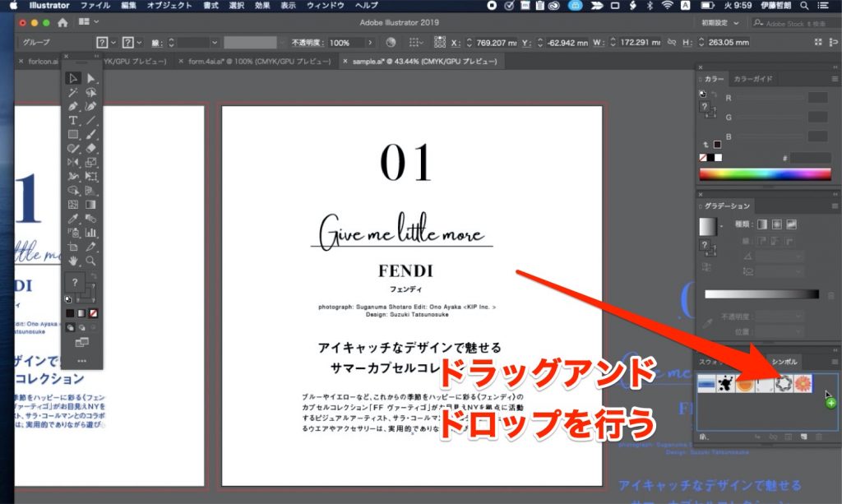The image size is (842, 504).
Task: Switch to form.4ai.ai document tab
Action: (x=260, y=61)
